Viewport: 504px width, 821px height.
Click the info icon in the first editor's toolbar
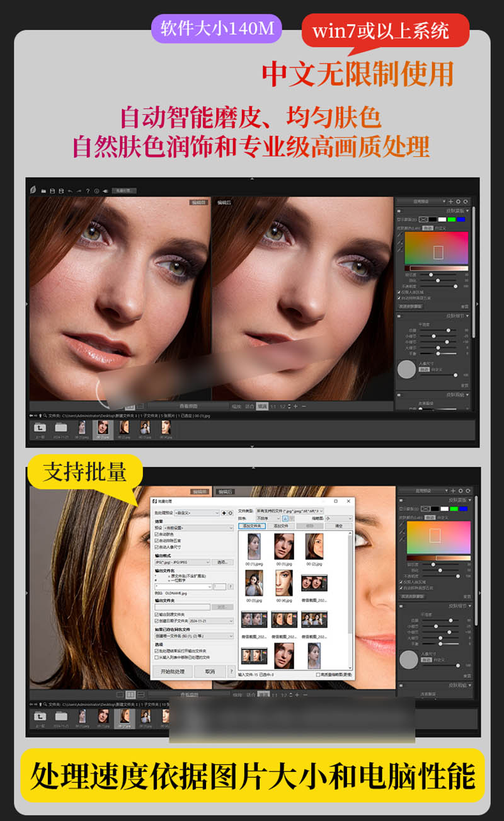click(96, 191)
